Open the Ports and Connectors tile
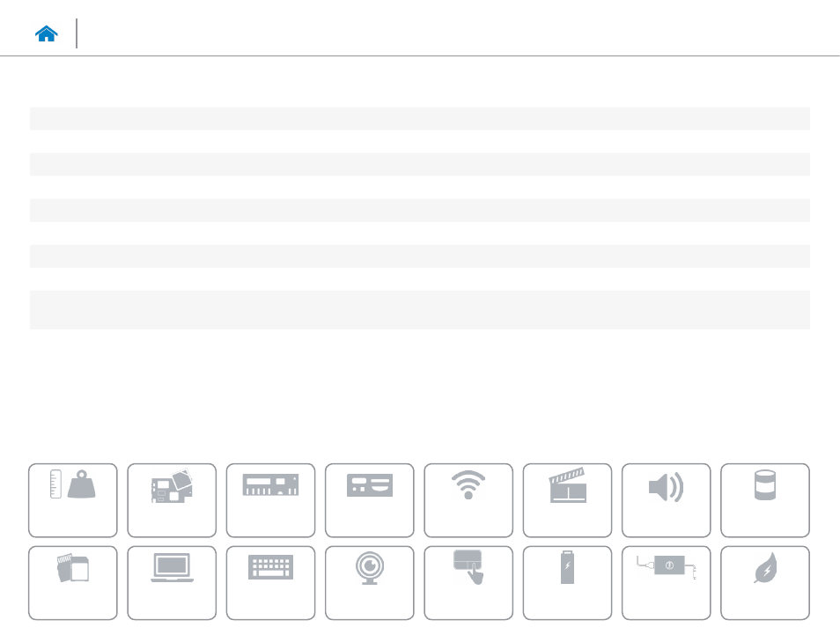 [370, 500]
